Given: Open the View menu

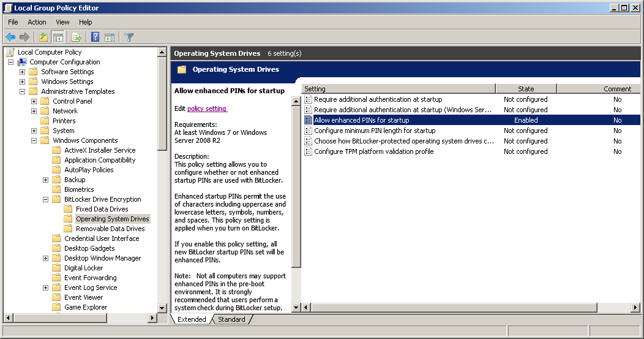Looking at the screenshot, I should pos(63,22).
